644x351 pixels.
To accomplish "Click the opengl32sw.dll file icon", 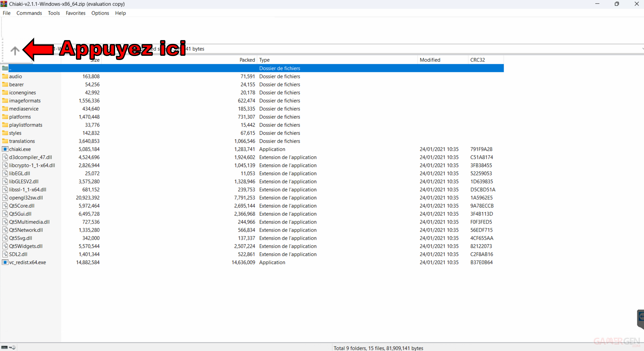I will 5,198.
